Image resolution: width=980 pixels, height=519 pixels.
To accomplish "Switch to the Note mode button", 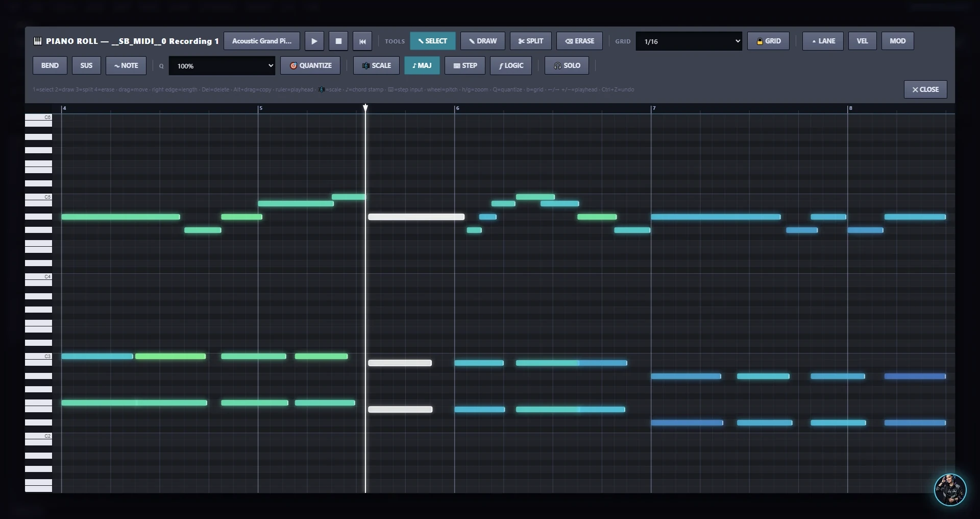I will coord(126,65).
